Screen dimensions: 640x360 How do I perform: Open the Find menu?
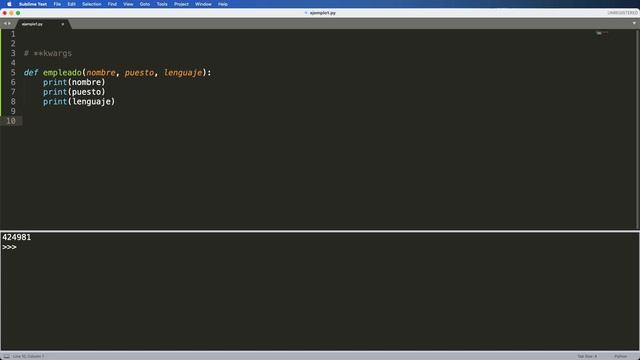click(112, 4)
